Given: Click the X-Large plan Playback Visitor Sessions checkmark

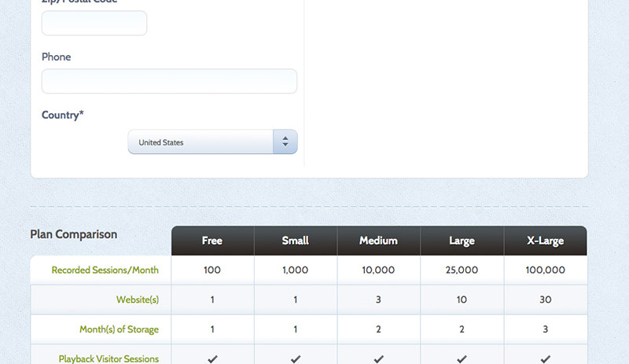Looking at the screenshot, I should [546, 358].
